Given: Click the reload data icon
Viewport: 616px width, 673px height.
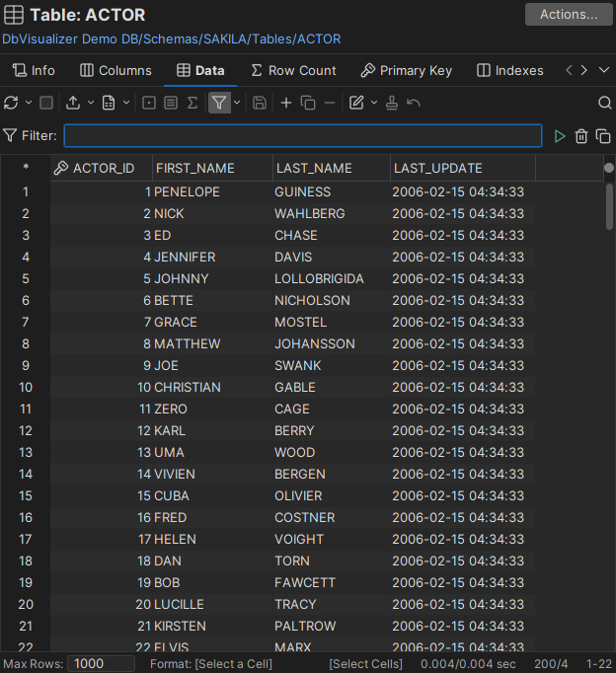Looking at the screenshot, I should [x=11, y=103].
